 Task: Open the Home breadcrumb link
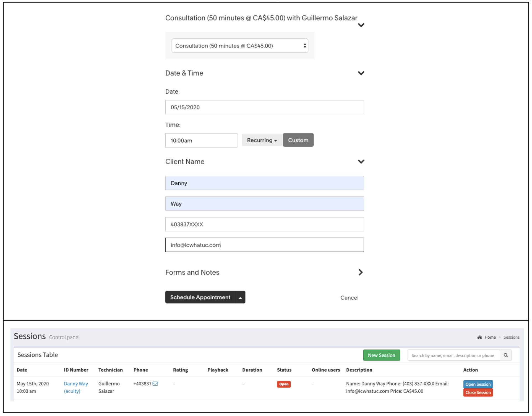click(490, 337)
